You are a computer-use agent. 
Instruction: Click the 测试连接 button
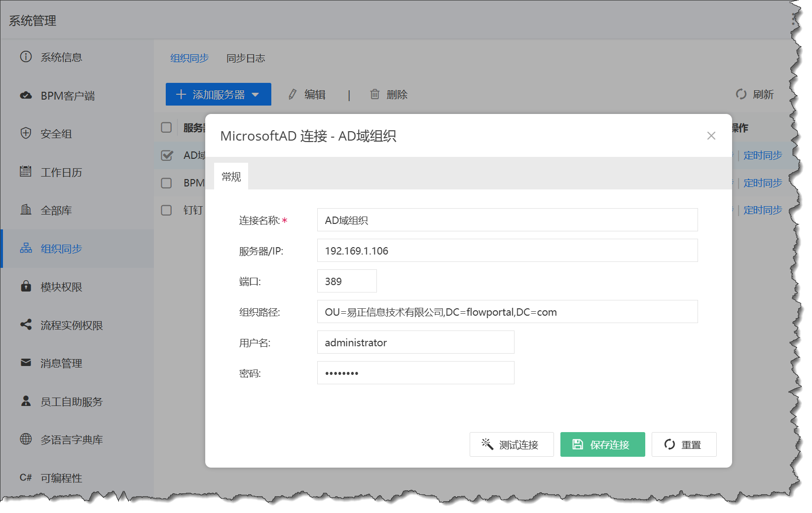(x=511, y=444)
